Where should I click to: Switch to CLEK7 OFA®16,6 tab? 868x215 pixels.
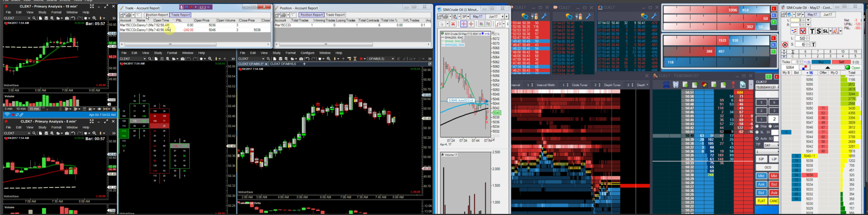tap(283, 64)
